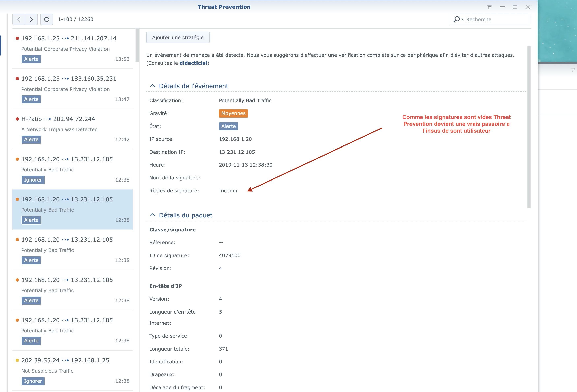This screenshot has width=577, height=392.
Task: Select H-Patio Network Trojan event
Action: [72, 129]
